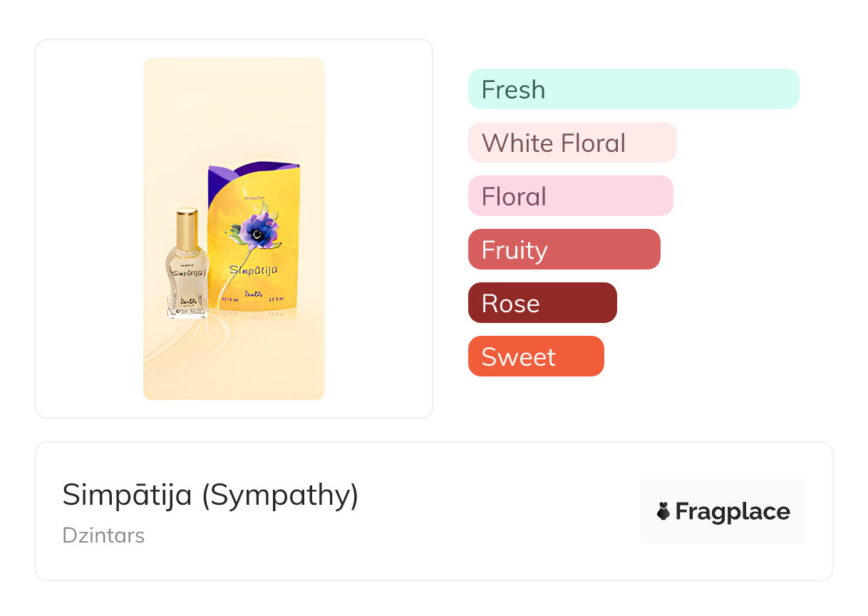Click the pink Floral accord bar
868x616 pixels.
tap(570, 196)
